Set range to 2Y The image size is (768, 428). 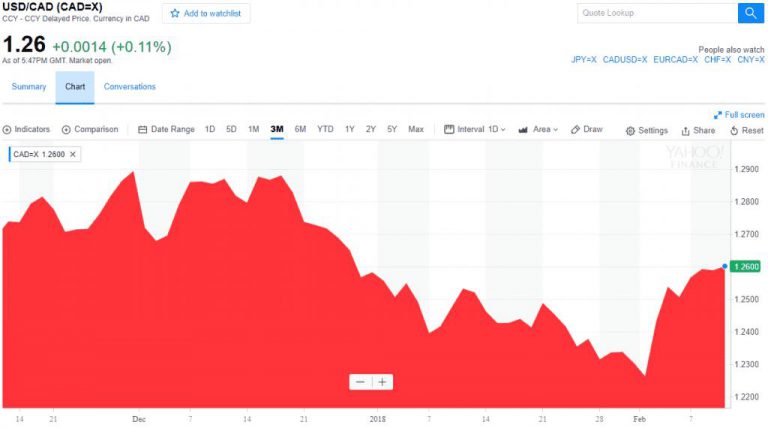[x=371, y=129]
